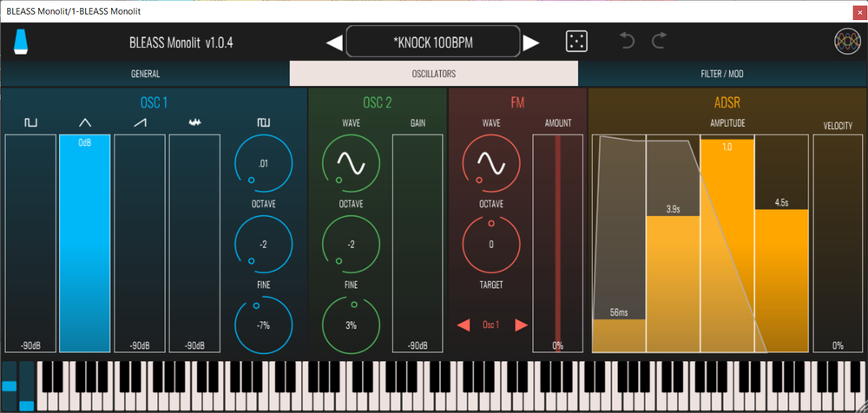Click the FM WAVE sine knob
The width and height of the screenshot is (868, 413).
click(491, 163)
